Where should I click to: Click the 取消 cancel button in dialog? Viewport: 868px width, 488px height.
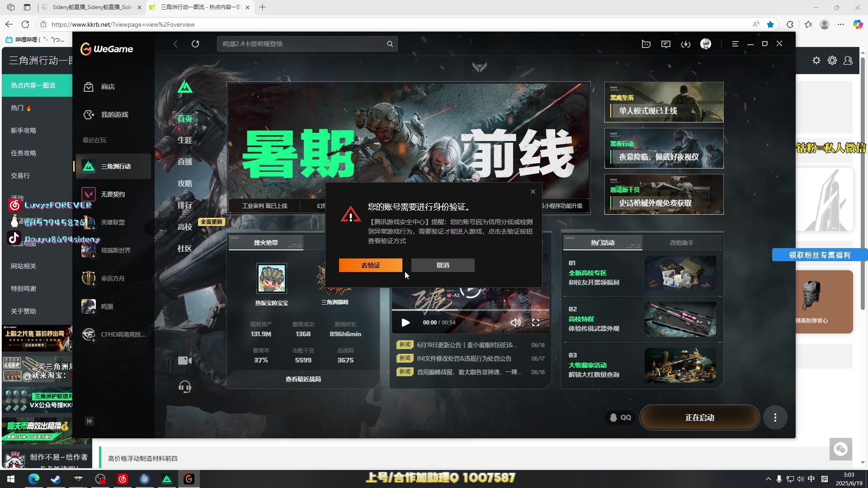coord(443,265)
